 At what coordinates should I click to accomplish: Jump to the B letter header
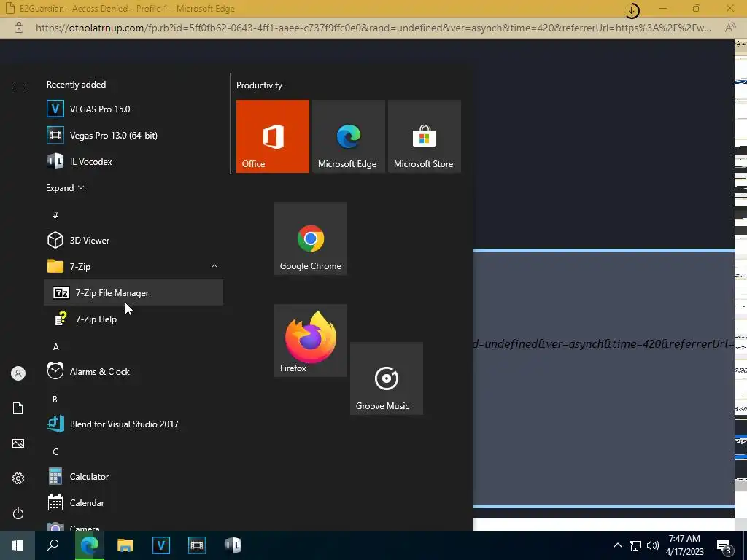(55, 399)
